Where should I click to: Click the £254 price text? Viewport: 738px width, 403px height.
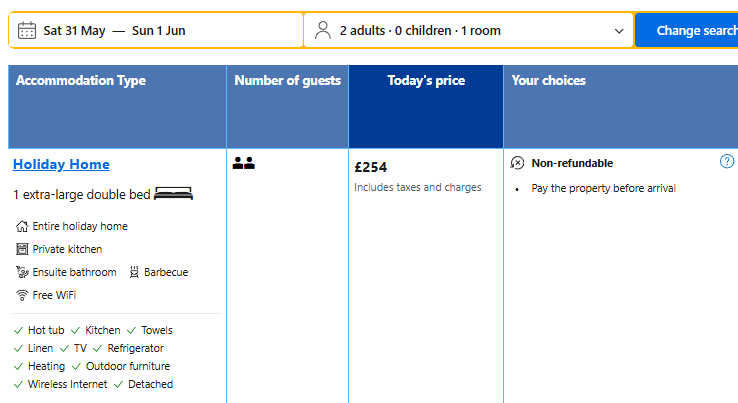(x=371, y=167)
